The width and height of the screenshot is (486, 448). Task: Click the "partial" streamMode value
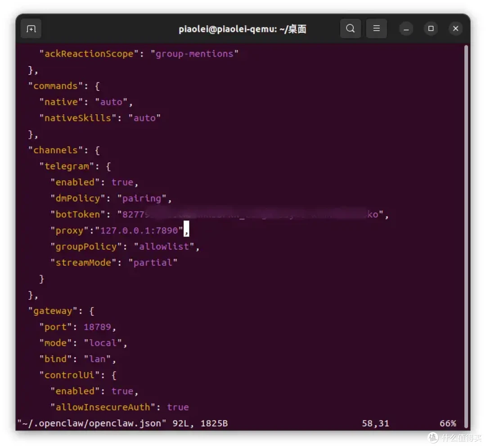(153, 263)
